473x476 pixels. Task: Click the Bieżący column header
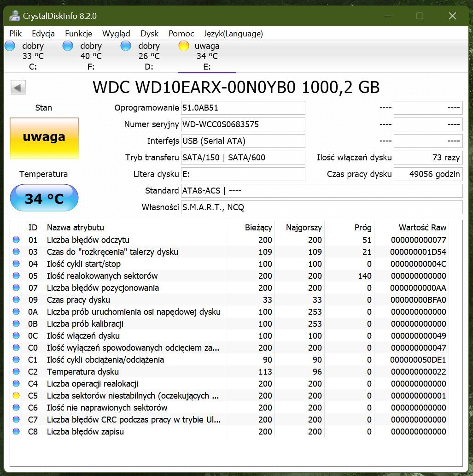(250, 228)
